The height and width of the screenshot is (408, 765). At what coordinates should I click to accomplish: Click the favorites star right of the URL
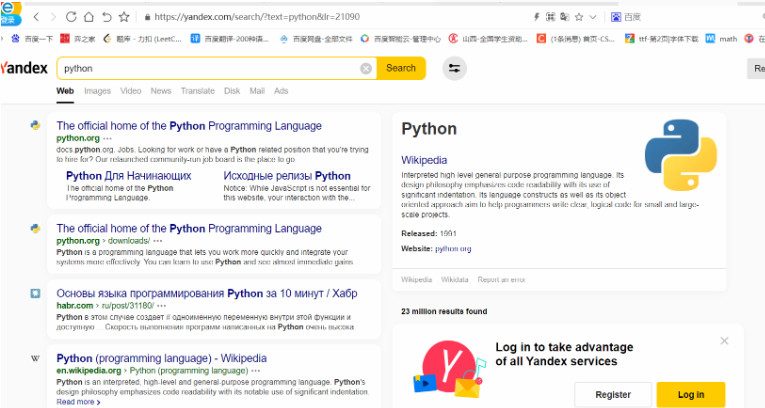[579, 17]
